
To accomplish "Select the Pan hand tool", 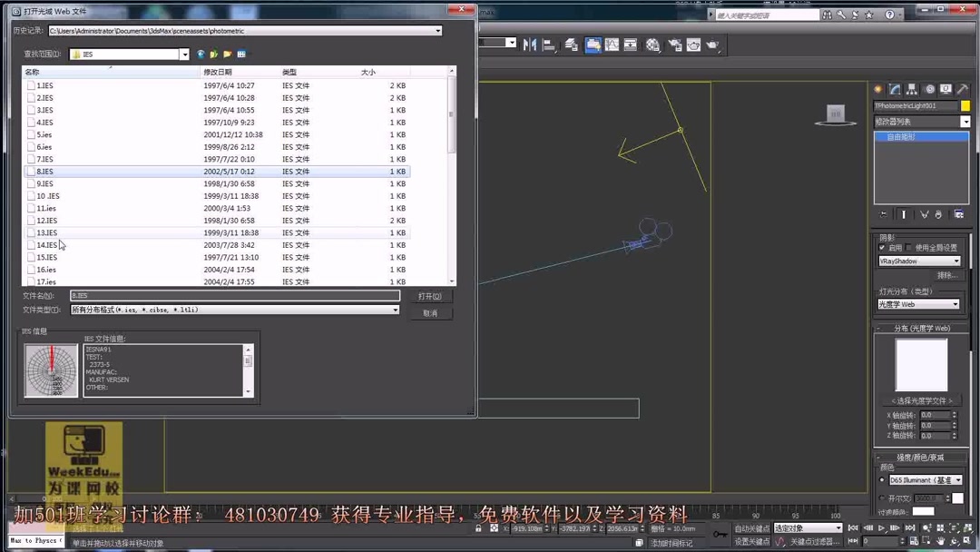I will click(x=941, y=540).
